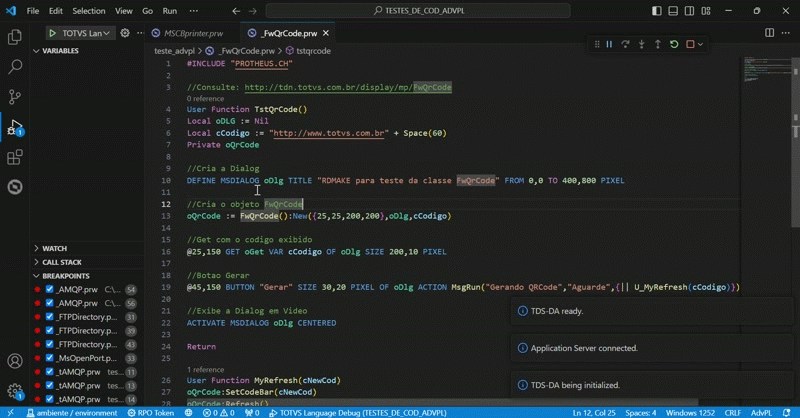
Task: Uncheck _tAMQP.prw breakpoint line 13
Action: click(x=49, y=386)
